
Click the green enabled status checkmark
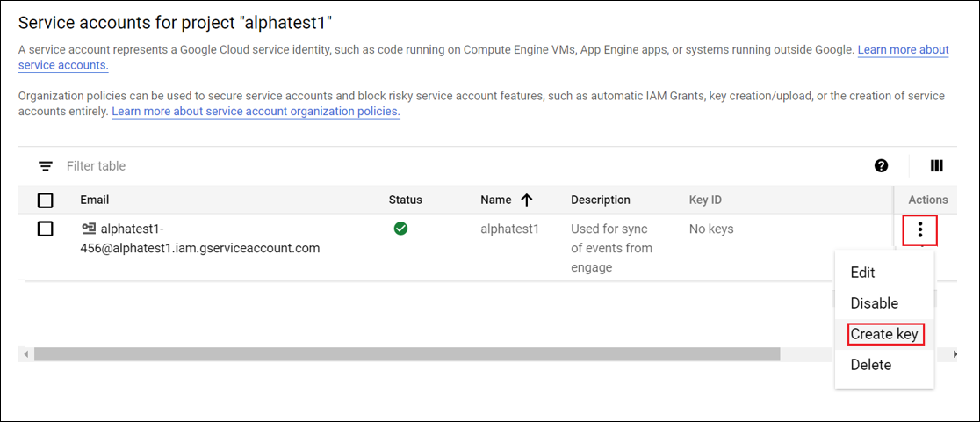click(400, 229)
